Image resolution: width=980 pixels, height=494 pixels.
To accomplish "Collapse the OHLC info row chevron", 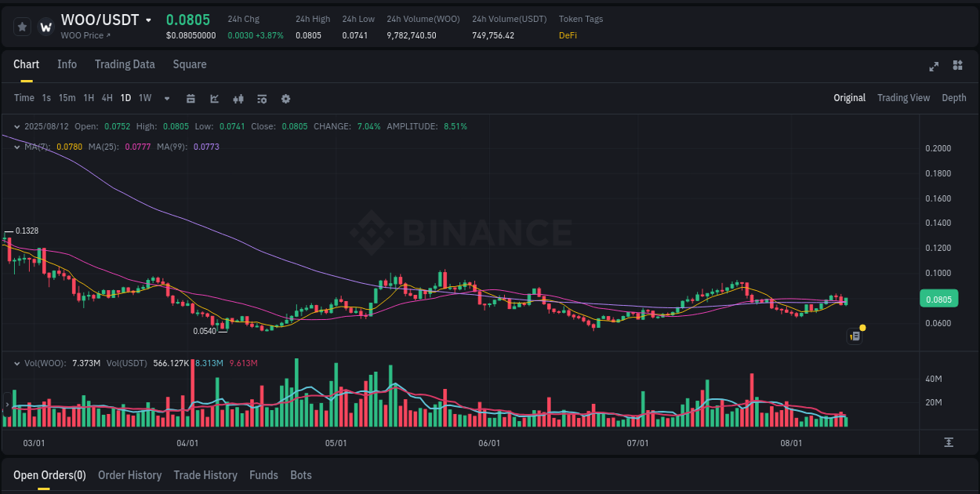I will 17,126.
